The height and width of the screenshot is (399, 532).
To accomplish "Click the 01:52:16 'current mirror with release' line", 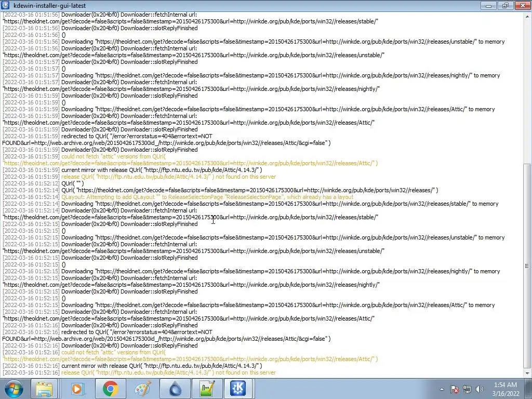I will 132,366.
